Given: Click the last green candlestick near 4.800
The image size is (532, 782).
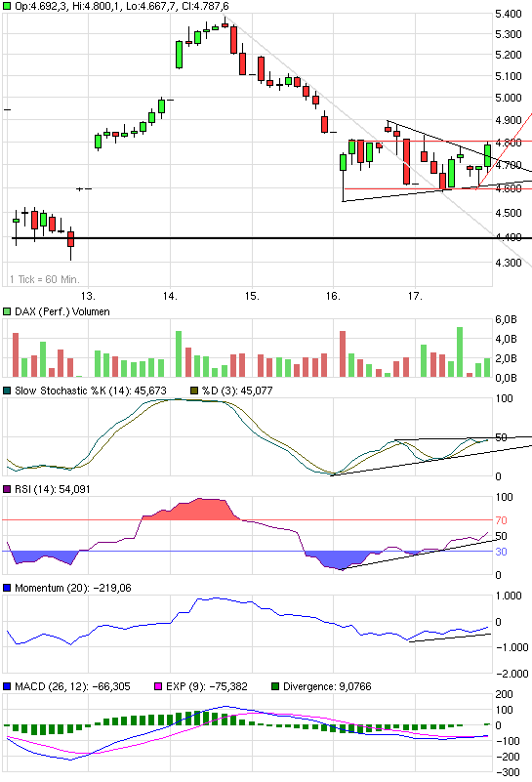Looking at the screenshot, I should pyautogui.click(x=487, y=155).
